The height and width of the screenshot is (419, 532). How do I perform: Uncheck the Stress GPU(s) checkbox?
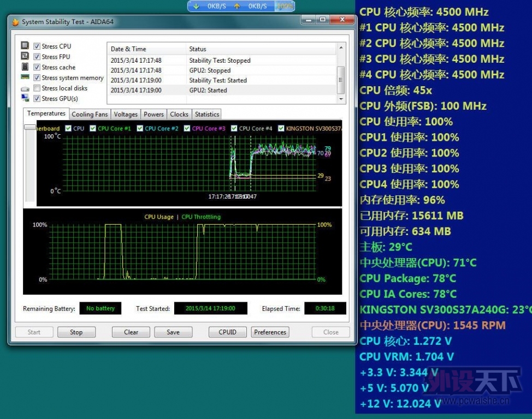(37, 99)
